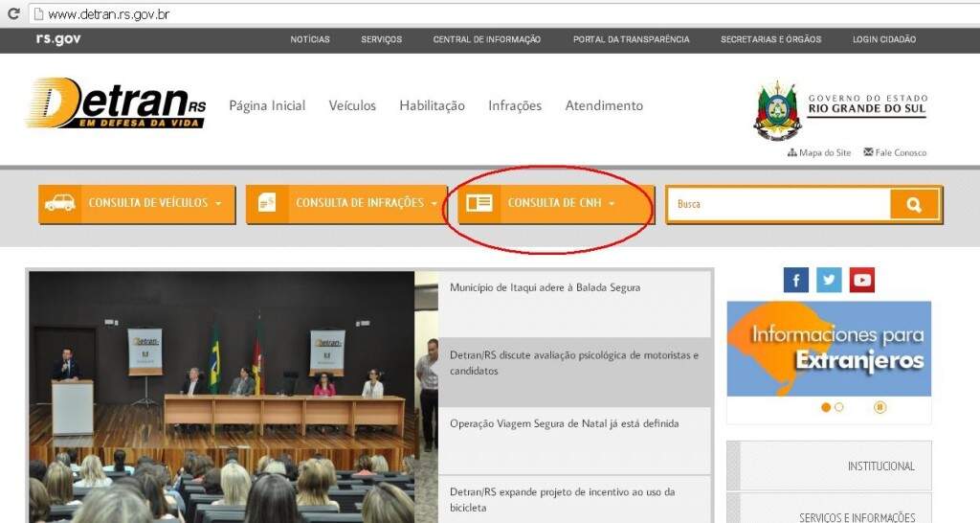Open the Mapa do Site link

[819, 152]
